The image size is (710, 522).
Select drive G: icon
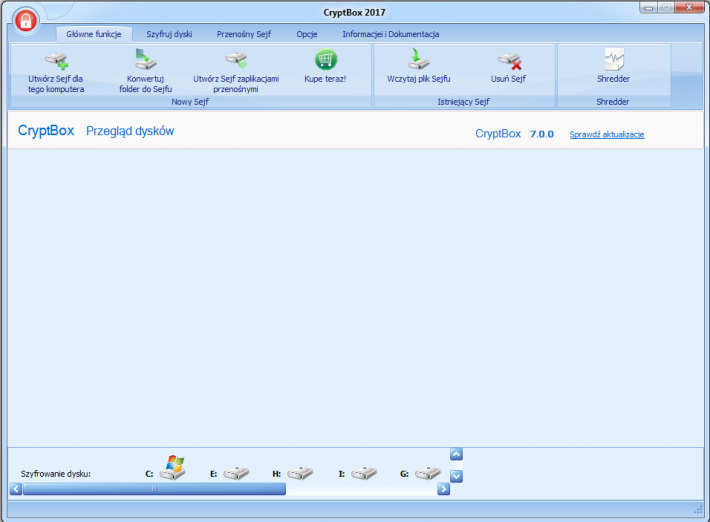click(427, 473)
